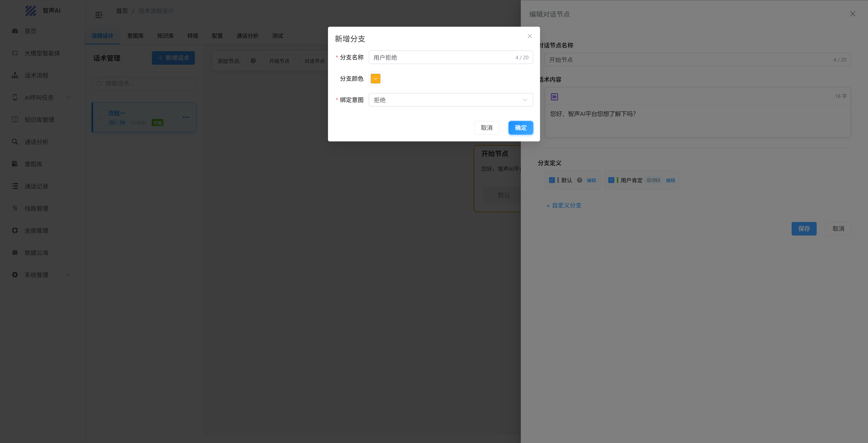Open 大模型智能体 sidebar icon
868x443 pixels.
point(15,53)
